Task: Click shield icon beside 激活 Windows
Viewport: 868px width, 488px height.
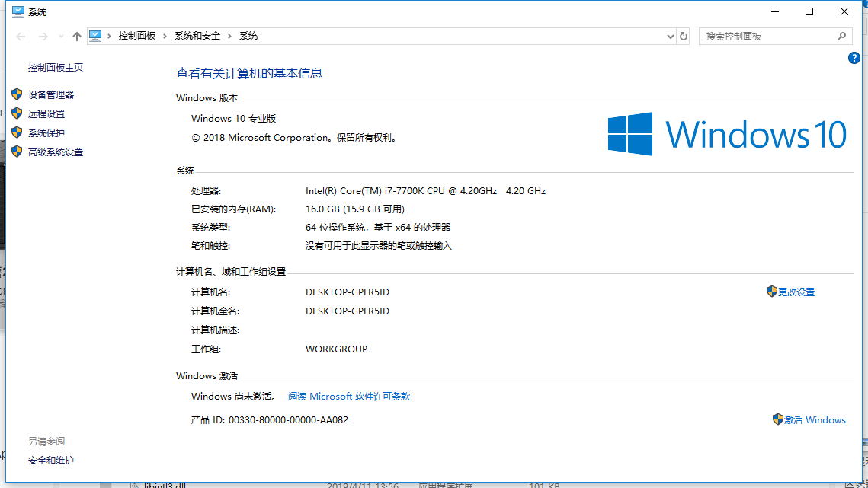Action: point(778,419)
